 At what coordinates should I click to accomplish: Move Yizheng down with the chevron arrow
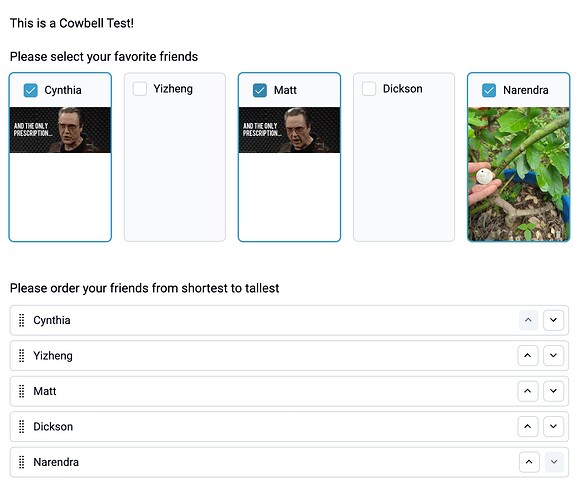553,356
